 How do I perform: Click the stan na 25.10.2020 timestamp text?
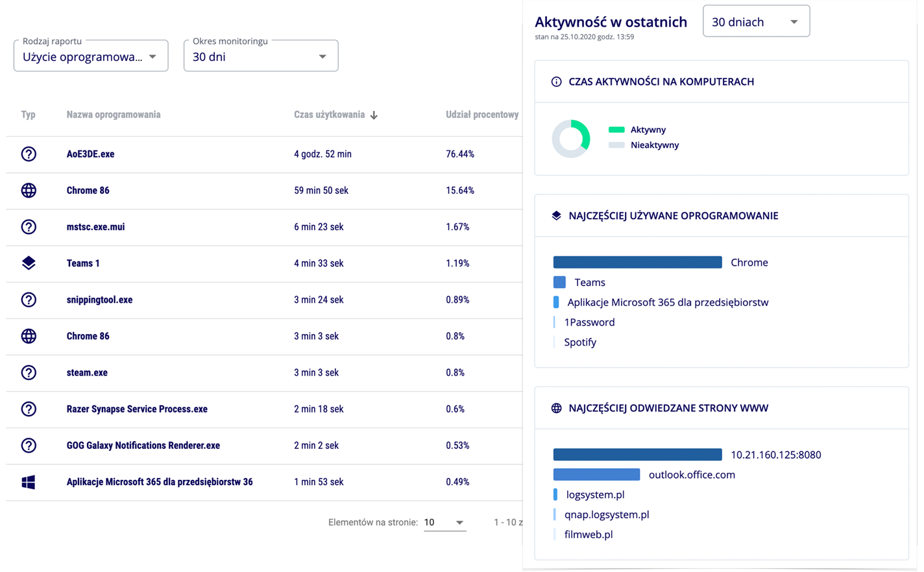(584, 37)
